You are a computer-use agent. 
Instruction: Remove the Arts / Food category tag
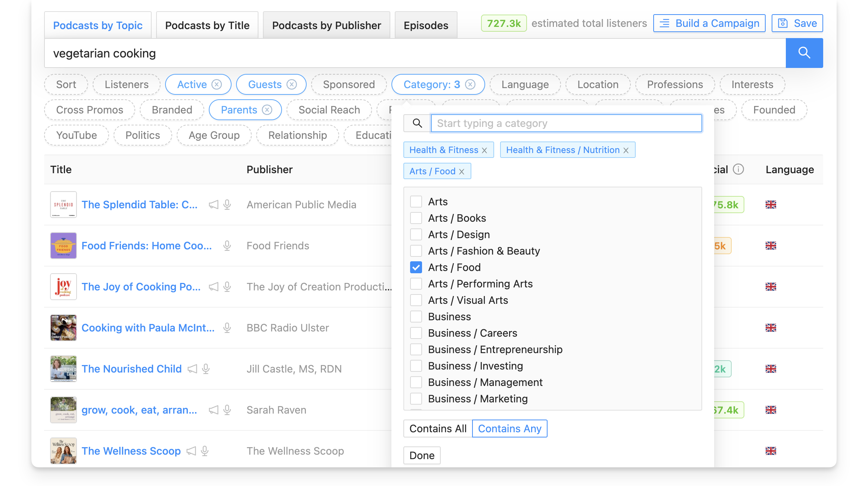coord(462,171)
